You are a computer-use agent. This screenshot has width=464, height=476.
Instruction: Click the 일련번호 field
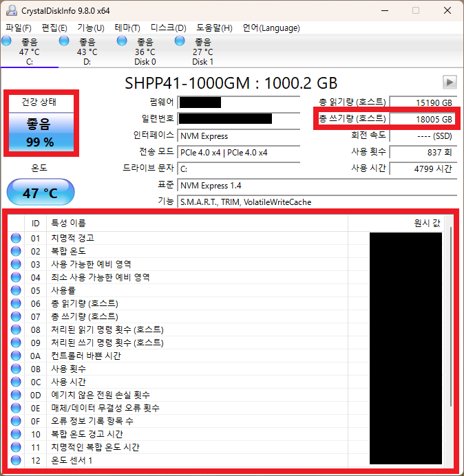tap(239, 119)
